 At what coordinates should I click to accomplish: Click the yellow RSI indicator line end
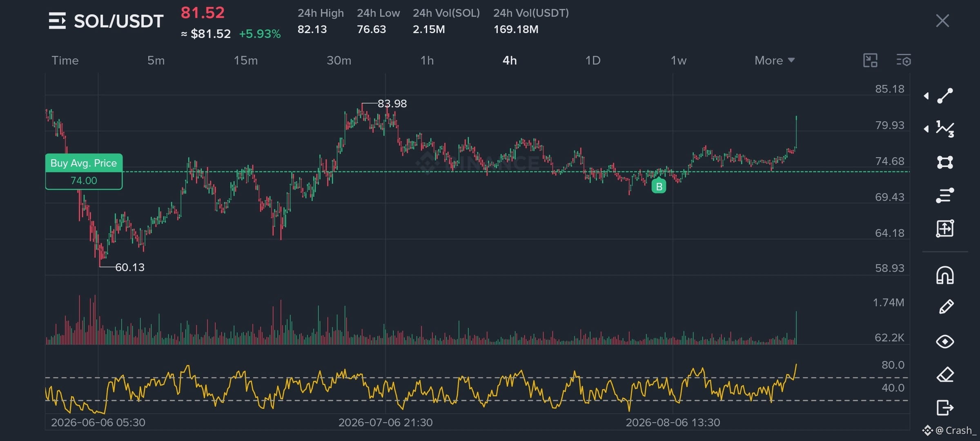(x=796, y=365)
